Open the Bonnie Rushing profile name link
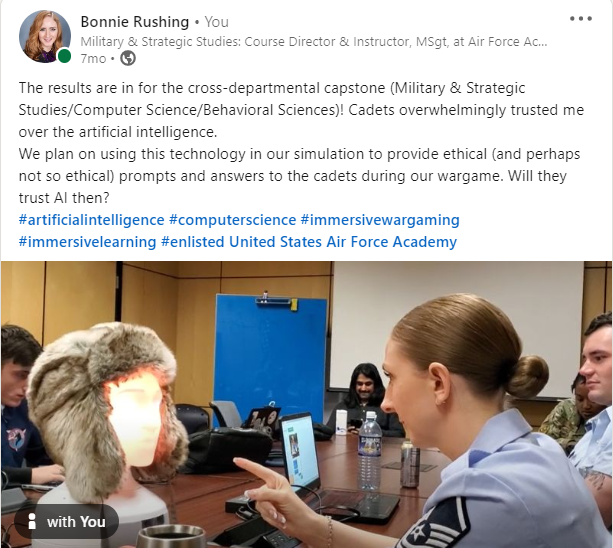 pos(134,22)
